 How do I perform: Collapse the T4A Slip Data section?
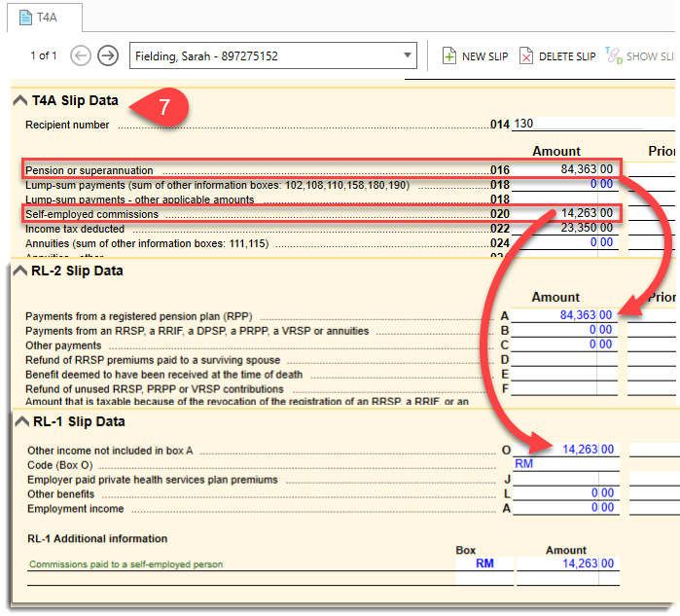point(20,100)
